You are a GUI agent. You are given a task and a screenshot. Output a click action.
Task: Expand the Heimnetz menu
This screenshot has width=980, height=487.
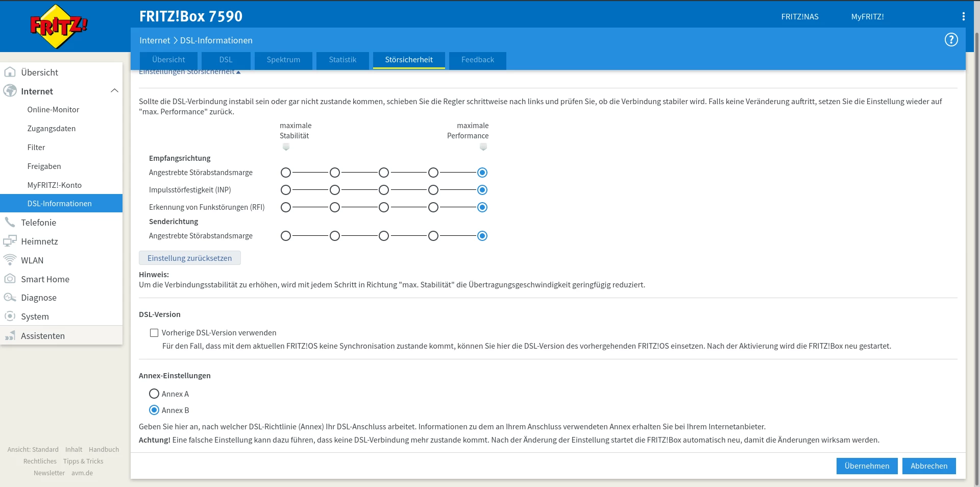pyautogui.click(x=61, y=241)
